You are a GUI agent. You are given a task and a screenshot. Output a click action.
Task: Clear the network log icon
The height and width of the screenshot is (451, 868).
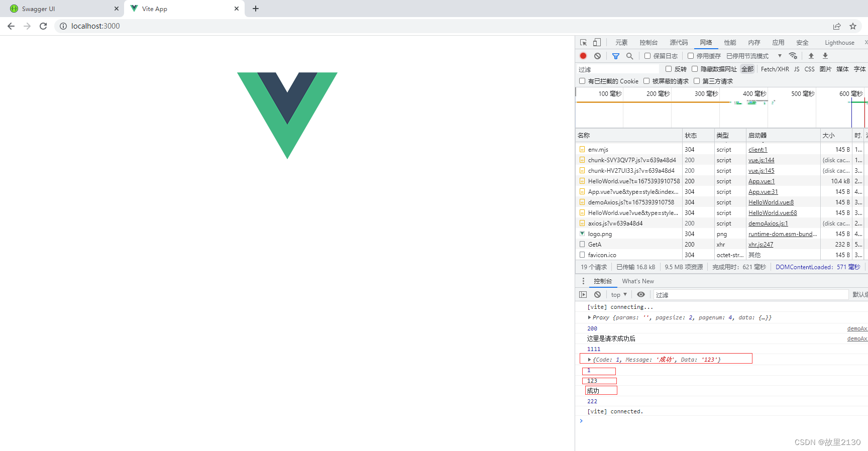(x=597, y=56)
